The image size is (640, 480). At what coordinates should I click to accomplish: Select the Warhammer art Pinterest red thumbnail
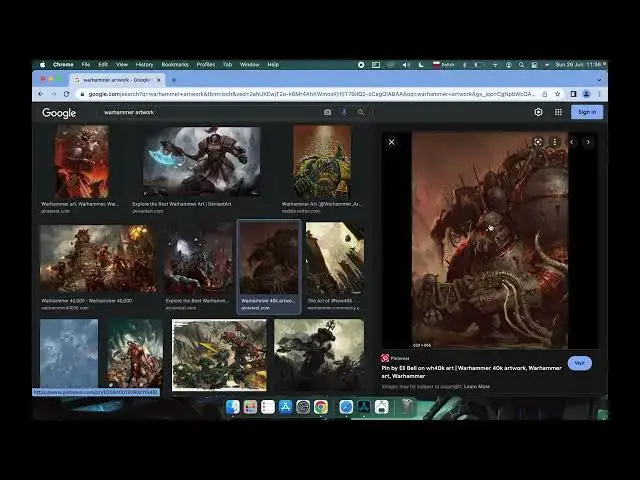(x=82, y=162)
